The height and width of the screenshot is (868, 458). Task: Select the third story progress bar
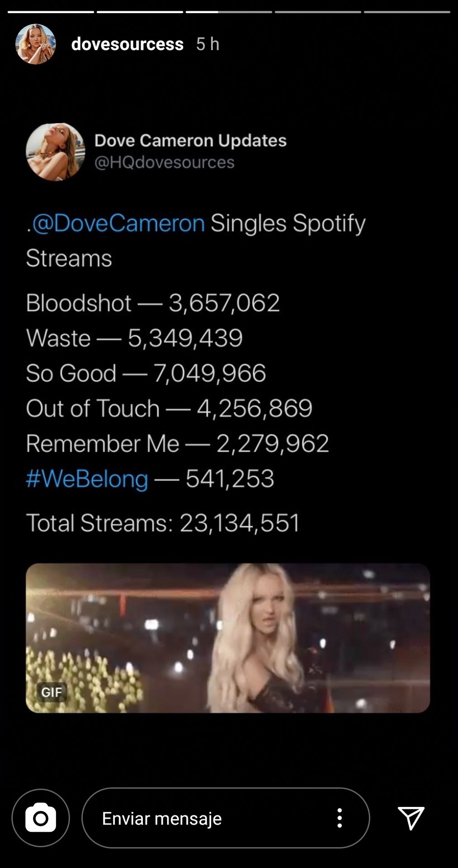pos(229,12)
